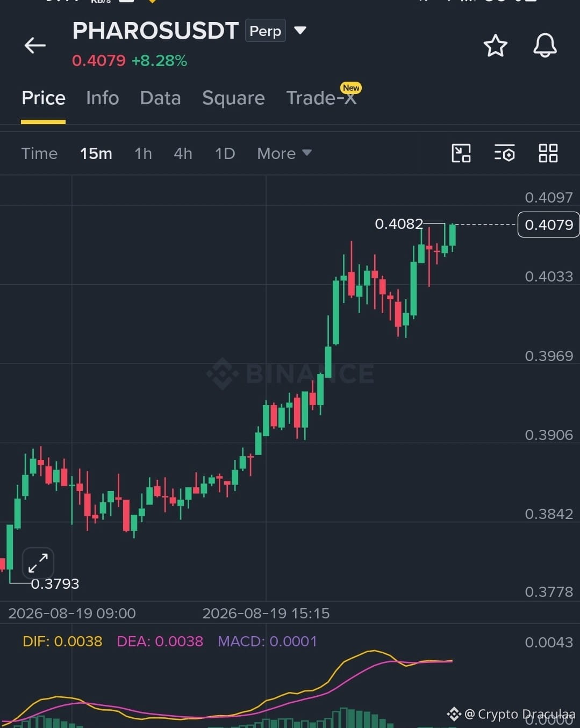Open the grid layout icon
This screenshot has height=728, width=580.
tap(548, 153)
